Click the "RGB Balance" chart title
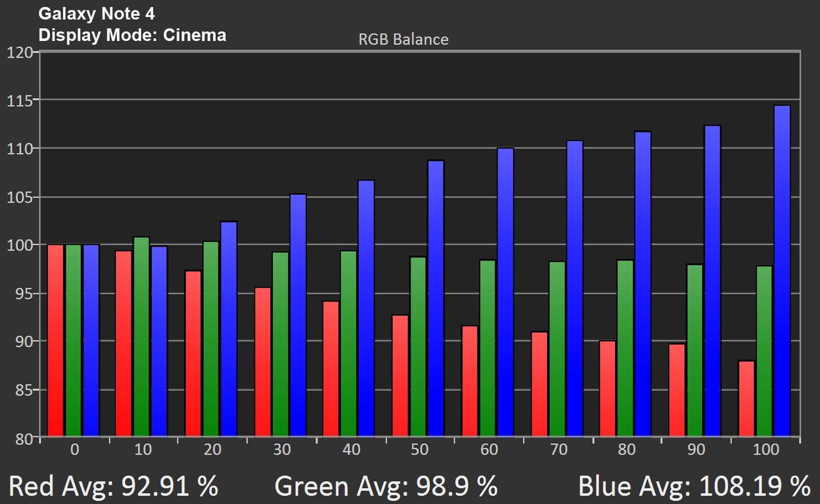 (404, 39)
